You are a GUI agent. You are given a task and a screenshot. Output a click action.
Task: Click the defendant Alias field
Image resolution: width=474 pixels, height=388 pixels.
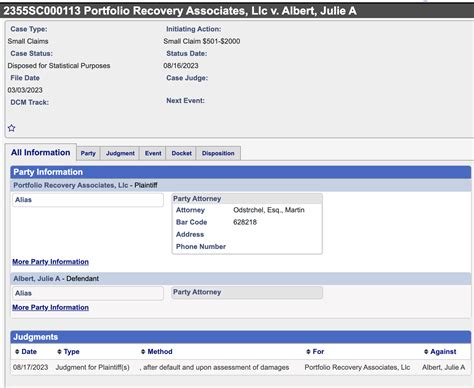(88, 293)
